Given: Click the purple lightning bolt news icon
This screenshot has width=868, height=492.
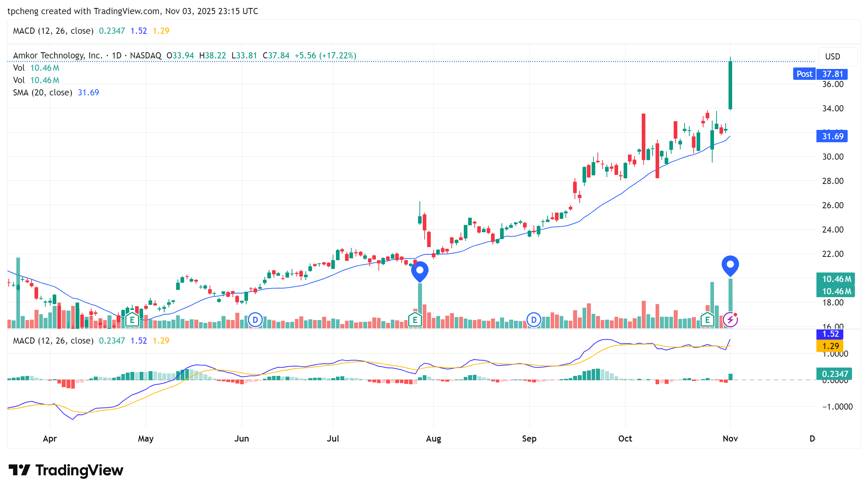Looking at the screenshot, I should pyautogui.click(x=730, y=320).
